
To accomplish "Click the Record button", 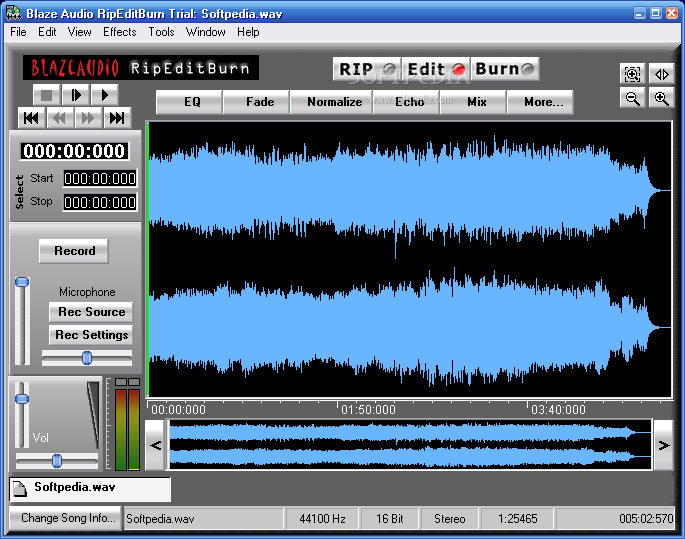I will pos(74,251).
